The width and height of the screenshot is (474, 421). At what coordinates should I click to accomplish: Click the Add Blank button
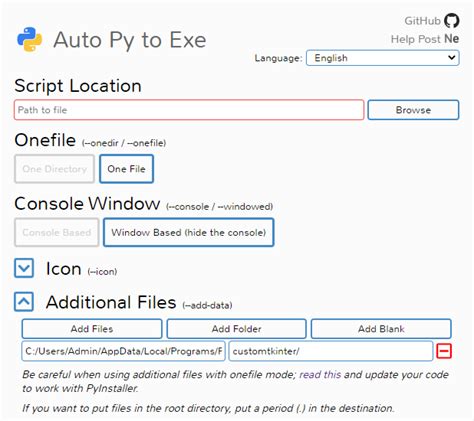point(381,329)
